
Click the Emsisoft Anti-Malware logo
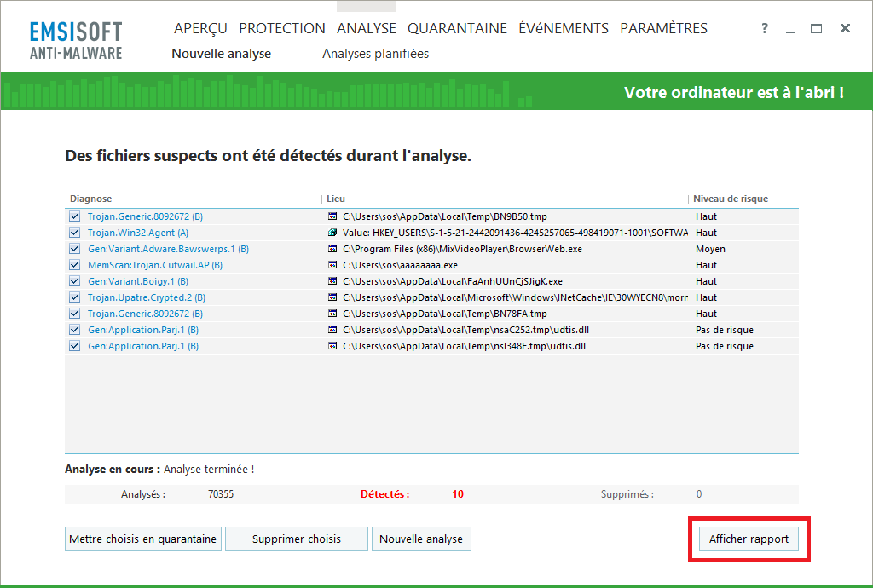pyautogui.click(x=76, y=40)
